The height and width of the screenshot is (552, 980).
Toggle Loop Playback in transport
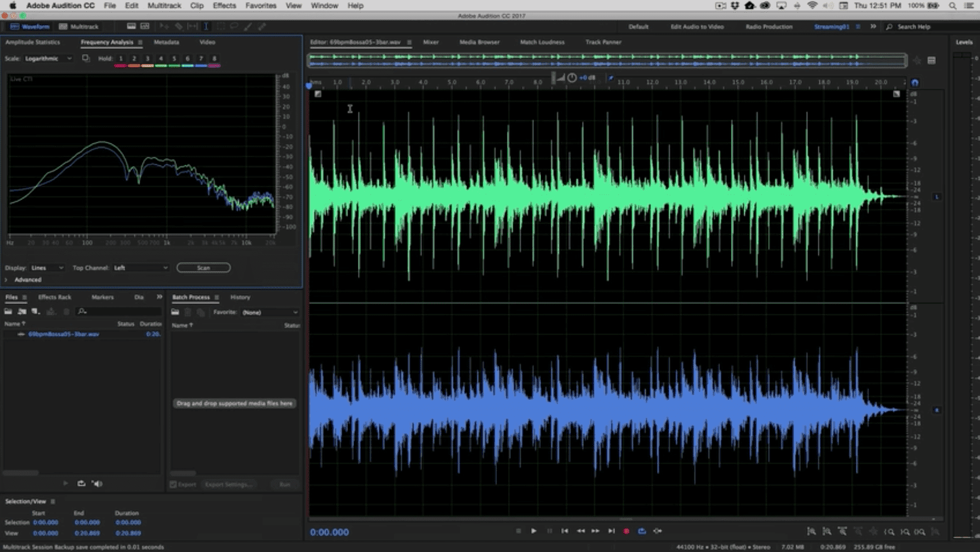[642, 531]
